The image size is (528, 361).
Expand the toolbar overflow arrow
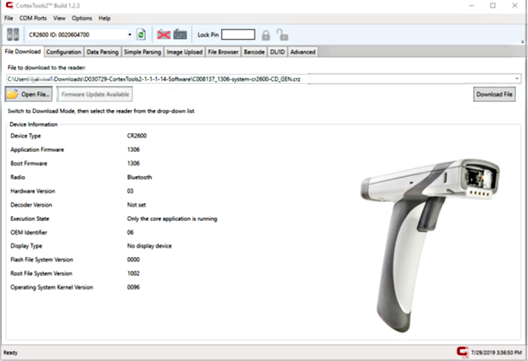tap(523, 42)
